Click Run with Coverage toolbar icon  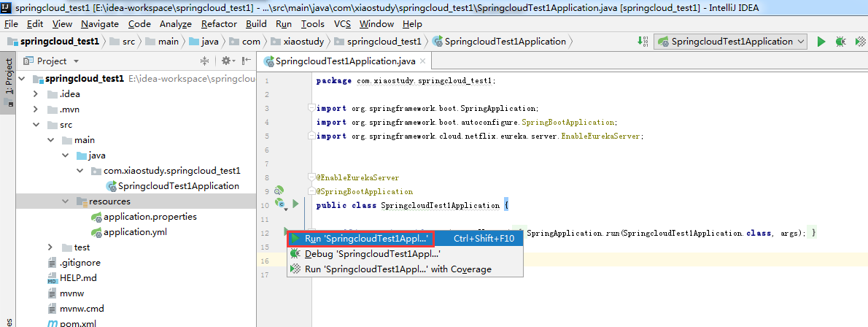coord(860,42)
